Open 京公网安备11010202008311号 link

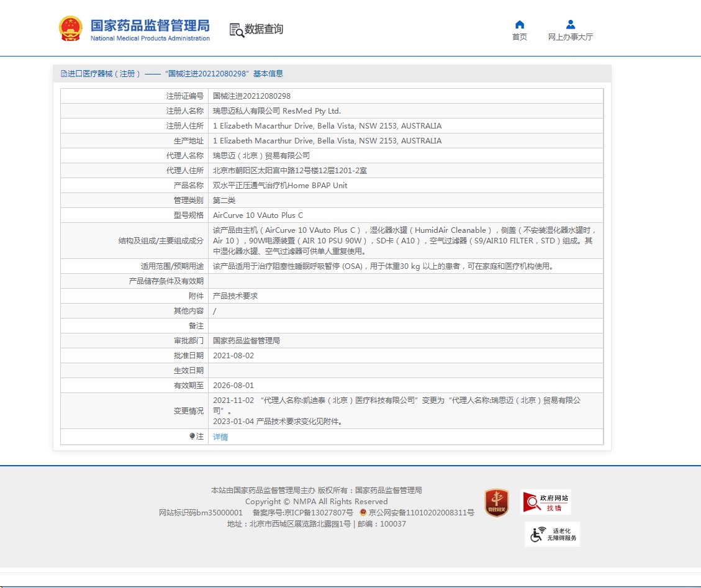click(x=421, y=512)
